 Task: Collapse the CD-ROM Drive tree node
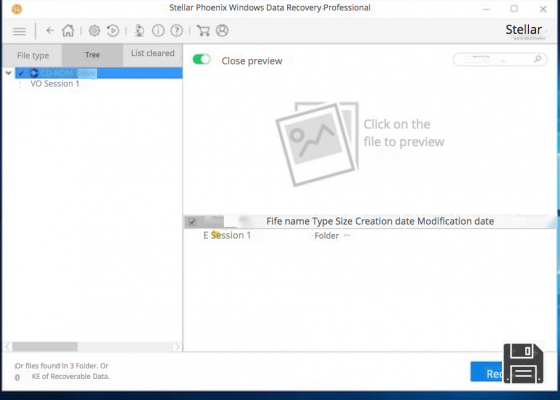(x=9, y=73)
